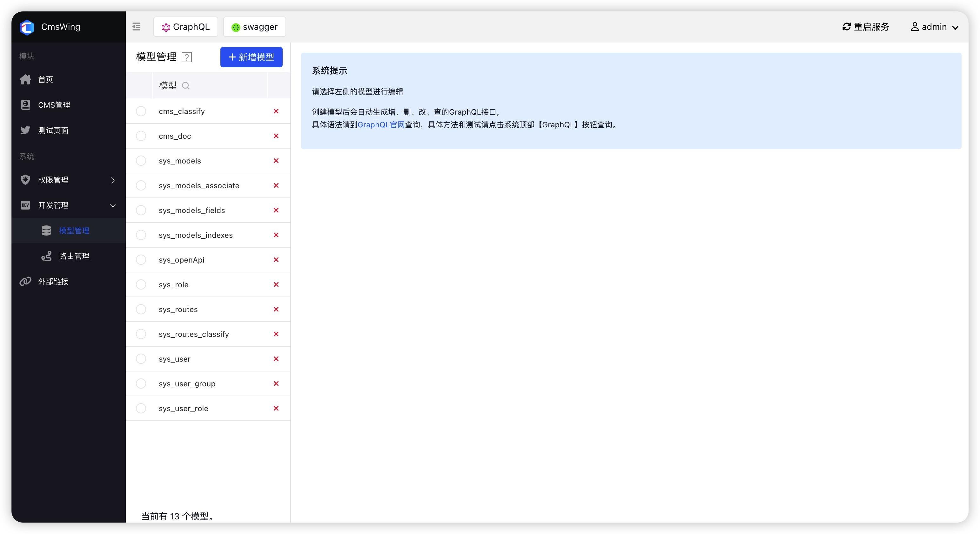The width and height of the screenshot is (980, 534).
Task: Click the search icon in 模型 column header
Action: (186, 86)
